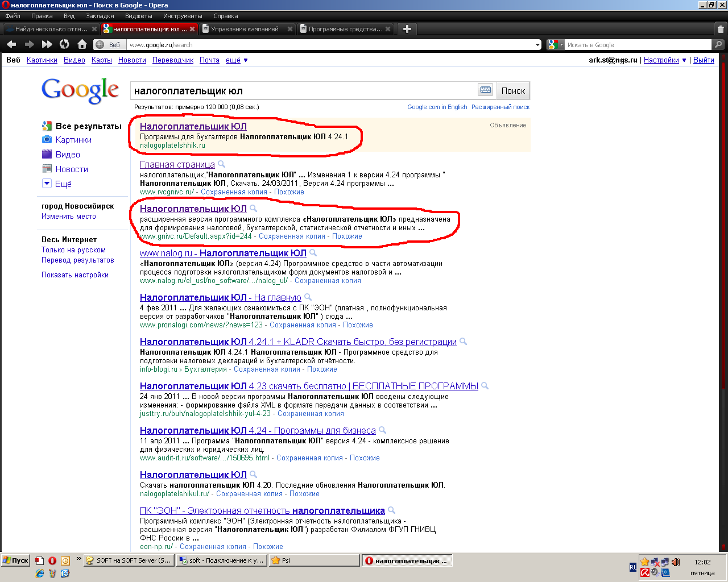This screenshot has height=582, width=728.
Task: Close the Программные средства tab
Action: click(388, 29)
